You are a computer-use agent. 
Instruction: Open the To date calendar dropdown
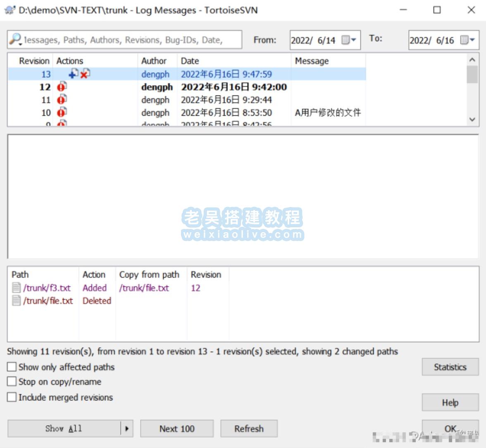[468, 40]
